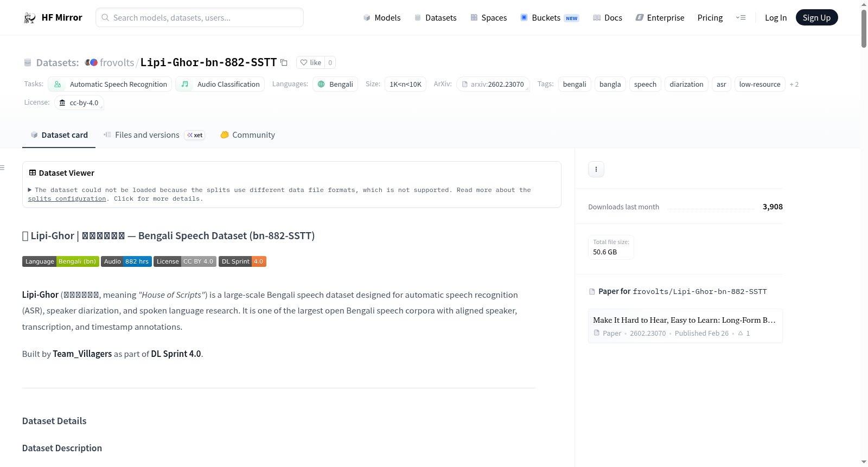Open the paper card 'Make It Hard to Hear'

point(685,326)
